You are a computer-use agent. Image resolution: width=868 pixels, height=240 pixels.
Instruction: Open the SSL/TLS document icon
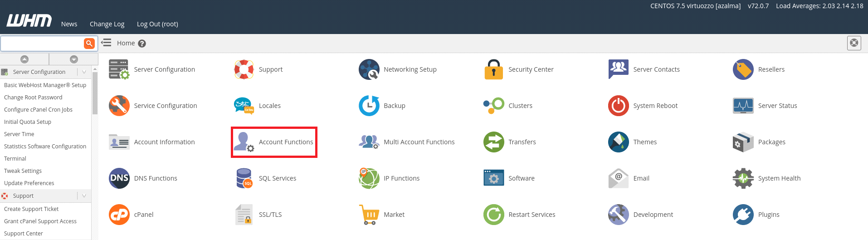point(244,215)
